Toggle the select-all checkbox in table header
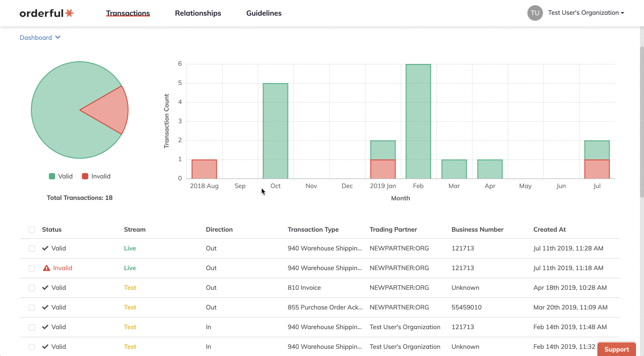Screen dimensions: 644x356 click(x=32, y=230)
